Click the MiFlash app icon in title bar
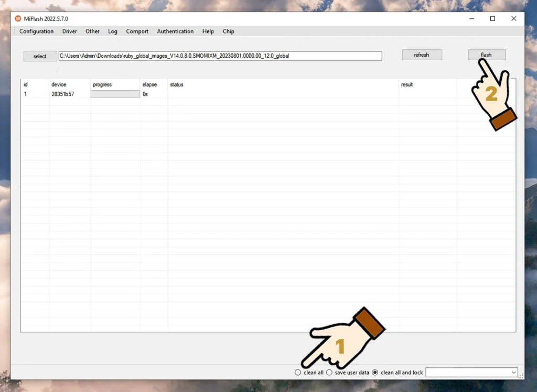The width and height of the screenshot is (537, 392). [18, 18]
